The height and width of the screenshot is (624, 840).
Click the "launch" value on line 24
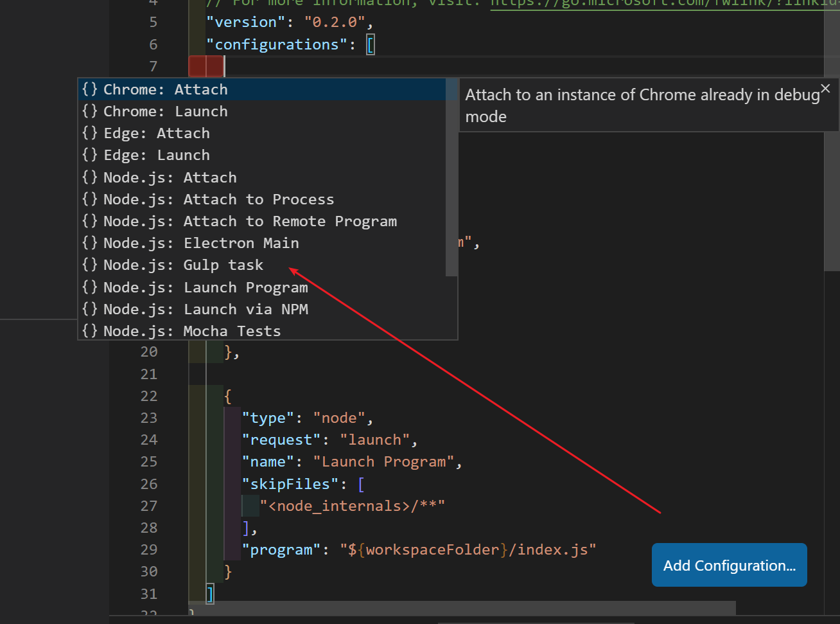click(375, 440)
